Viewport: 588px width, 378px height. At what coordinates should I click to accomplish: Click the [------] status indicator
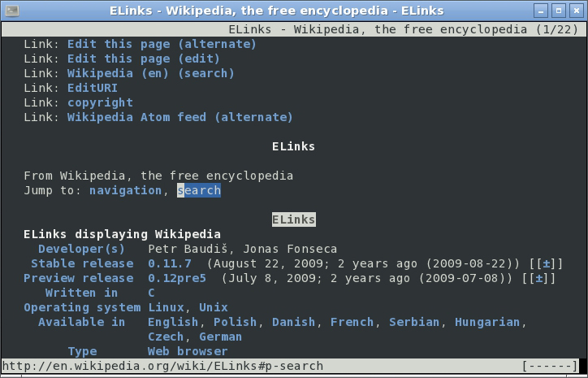point(550,366)
